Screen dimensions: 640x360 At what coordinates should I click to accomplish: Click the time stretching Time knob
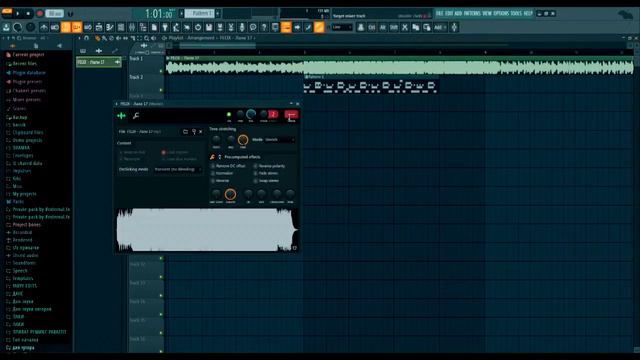point(242,140)
